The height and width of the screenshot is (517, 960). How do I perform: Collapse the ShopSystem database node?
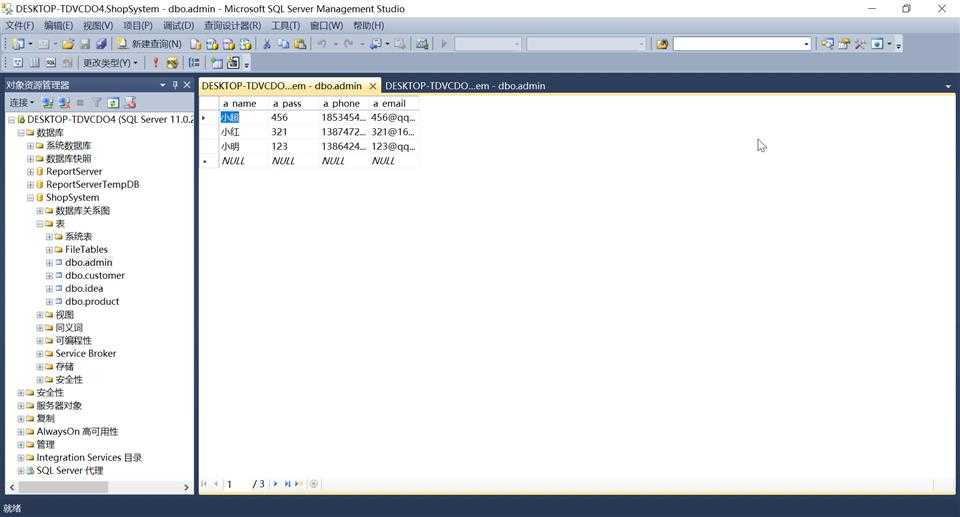point(30,198)
